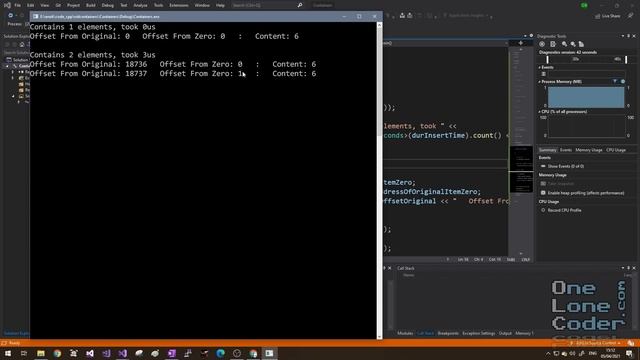The image size is (640, 360).
Task: Open the Test menu
Action: pyautogui.click(x=124, y=5)
